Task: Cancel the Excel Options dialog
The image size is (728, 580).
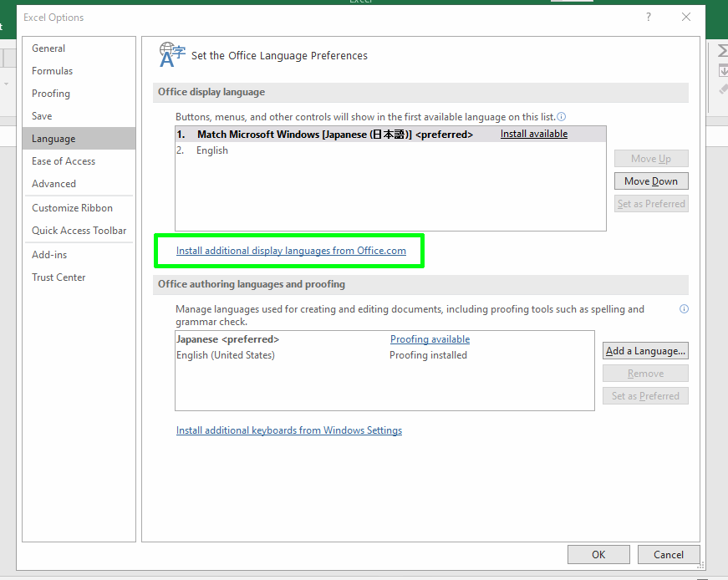Action: coord(669,554)
